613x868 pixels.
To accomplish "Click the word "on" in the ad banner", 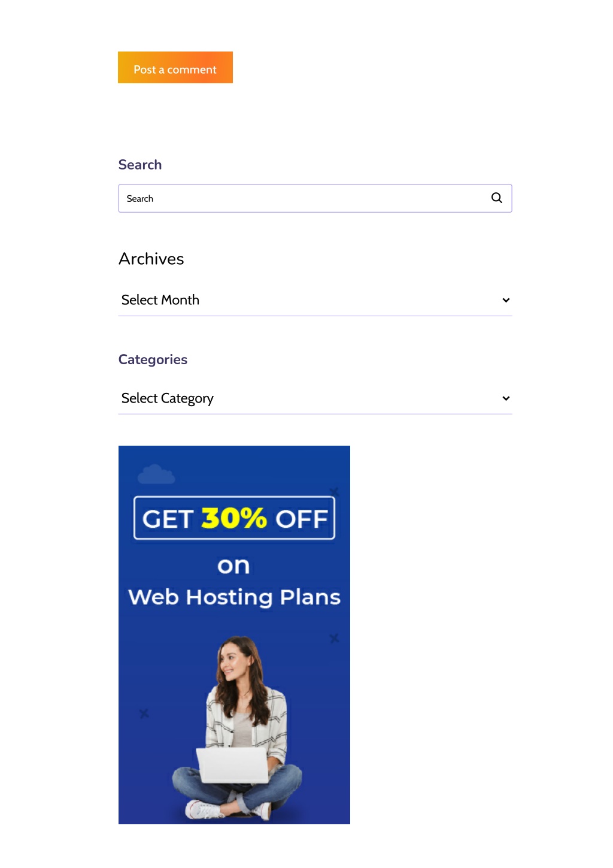I will click(x=233, y=565).
